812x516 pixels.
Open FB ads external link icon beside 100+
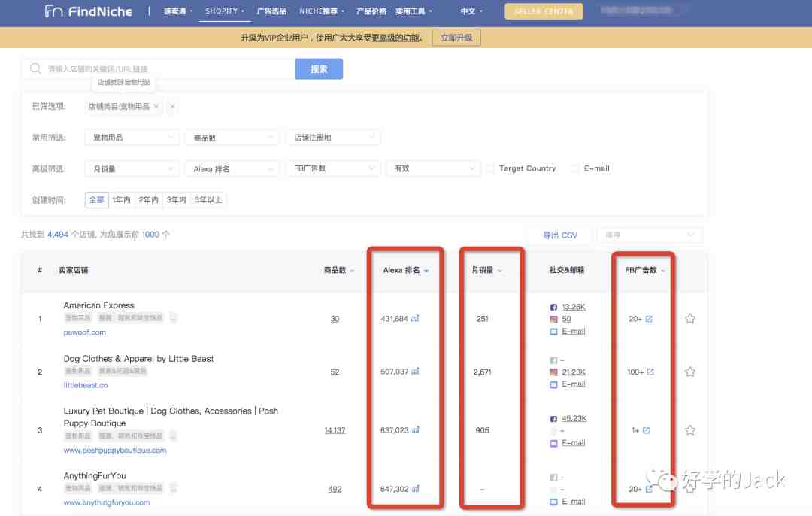[650, 372]
